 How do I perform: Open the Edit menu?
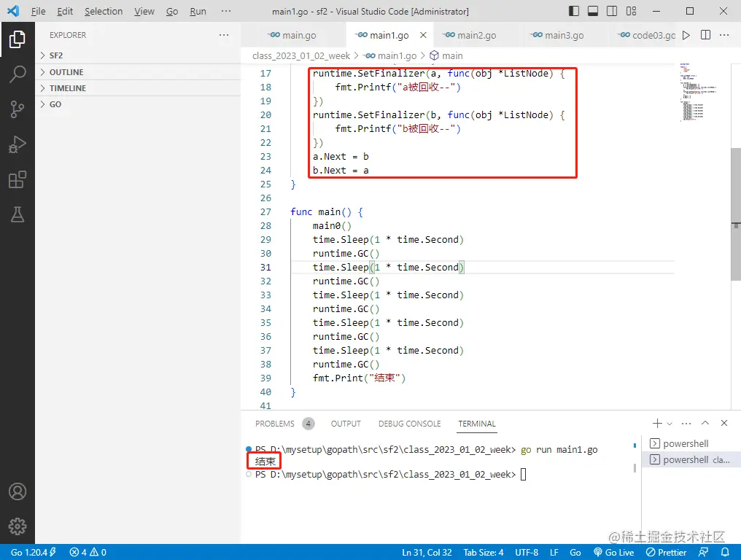coord(65,11)
